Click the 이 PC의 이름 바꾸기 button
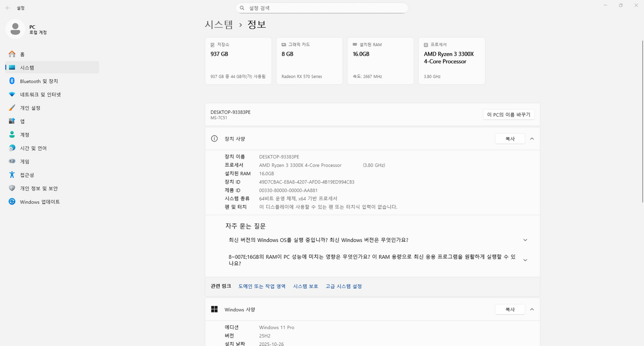 click(x=508, y=114)
